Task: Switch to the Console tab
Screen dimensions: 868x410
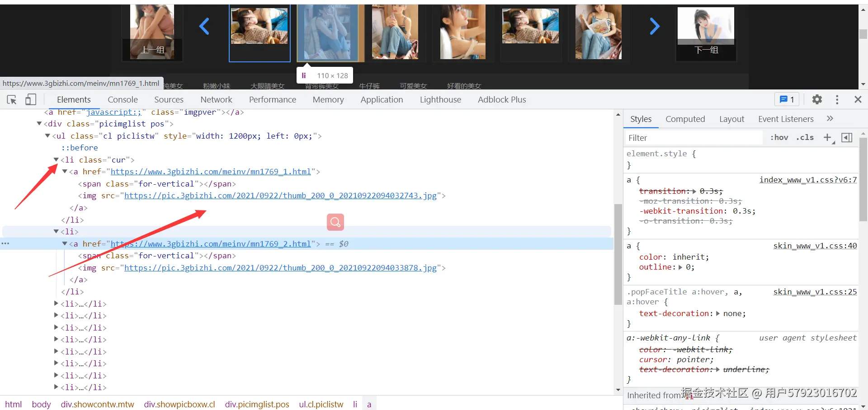Action: (x=123, y=99)
